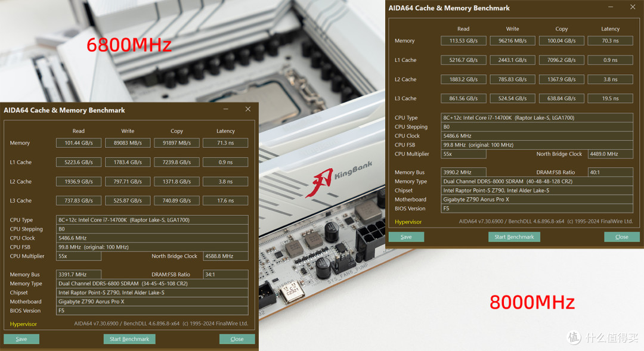
Task: Click the Close button in the DDR5-8000 window
Action: tap(622, 237)
